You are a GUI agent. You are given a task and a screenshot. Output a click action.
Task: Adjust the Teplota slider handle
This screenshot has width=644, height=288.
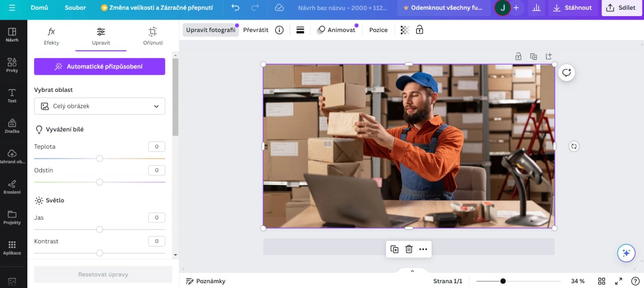[99, 158]
